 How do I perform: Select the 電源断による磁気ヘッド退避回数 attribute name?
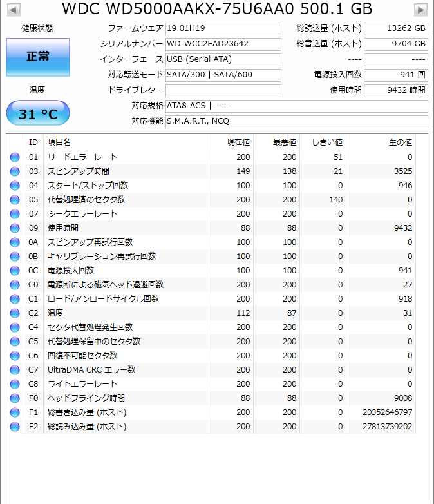pos(106,285)
